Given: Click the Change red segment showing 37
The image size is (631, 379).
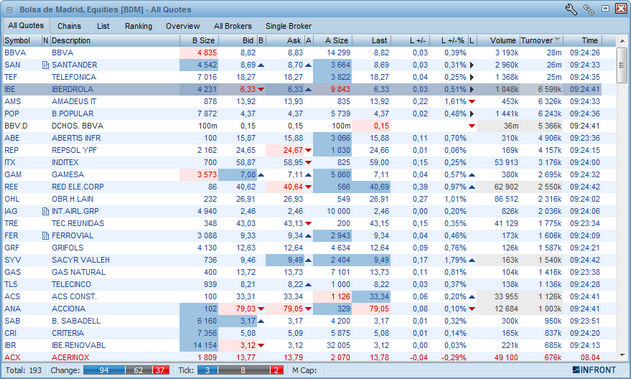Looking at the screenshot, I should click(160, 370).
